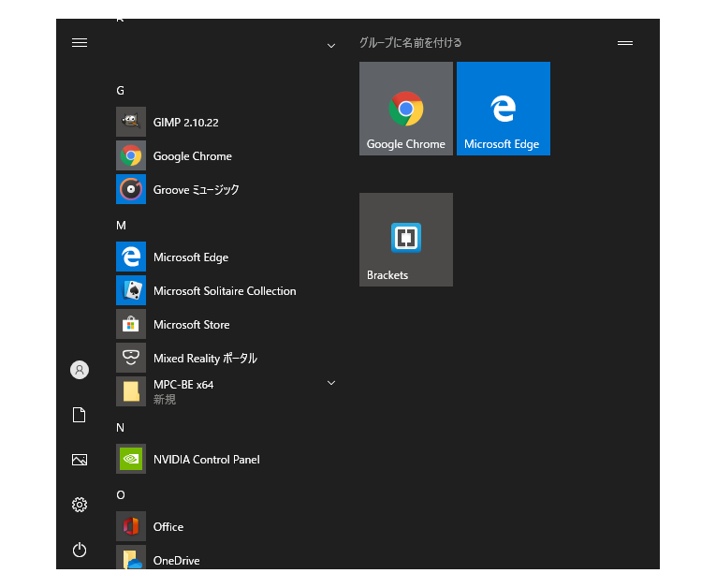The image size is (716, 588).
Task: Click the Microsoft Edge icon in the app list
Action: click(x=131, y=257)
